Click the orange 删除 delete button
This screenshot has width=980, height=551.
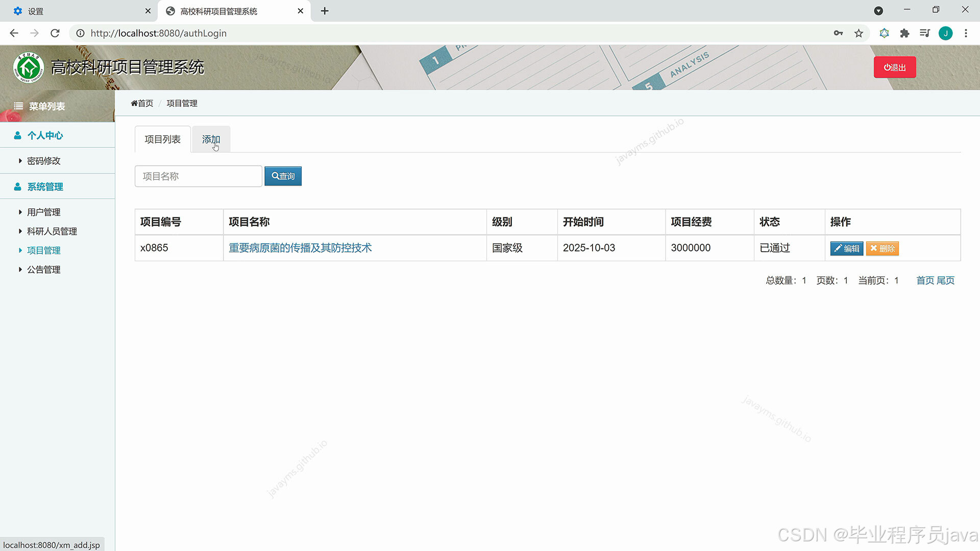883,248
